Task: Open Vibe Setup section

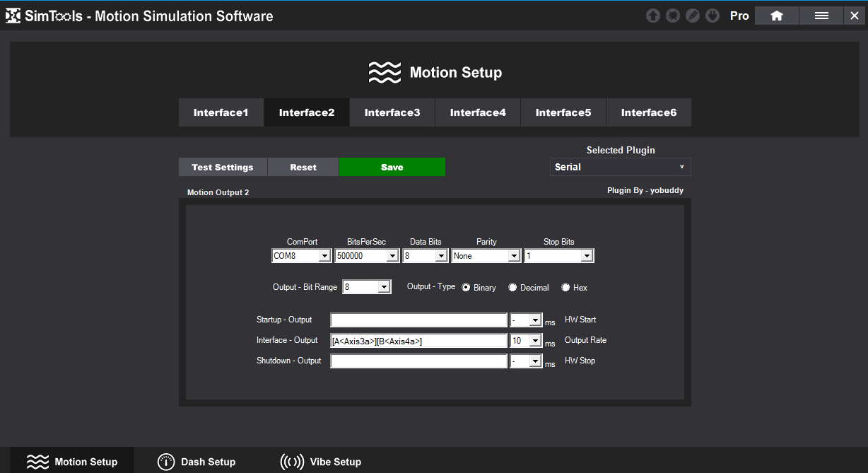Action: [x=321, y=462]
